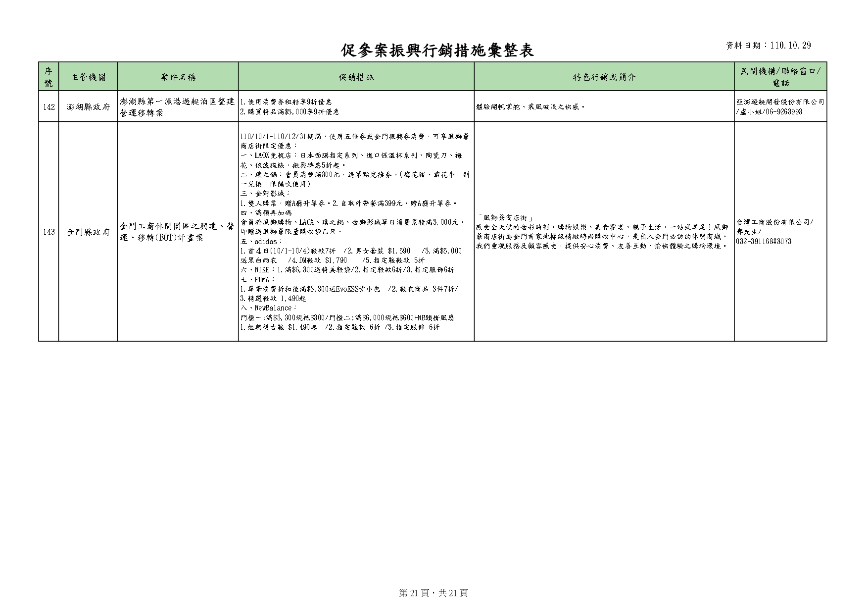868x614 pixels.
Task: Select the 促銷措施 column header
Action: tap(356, 77)
